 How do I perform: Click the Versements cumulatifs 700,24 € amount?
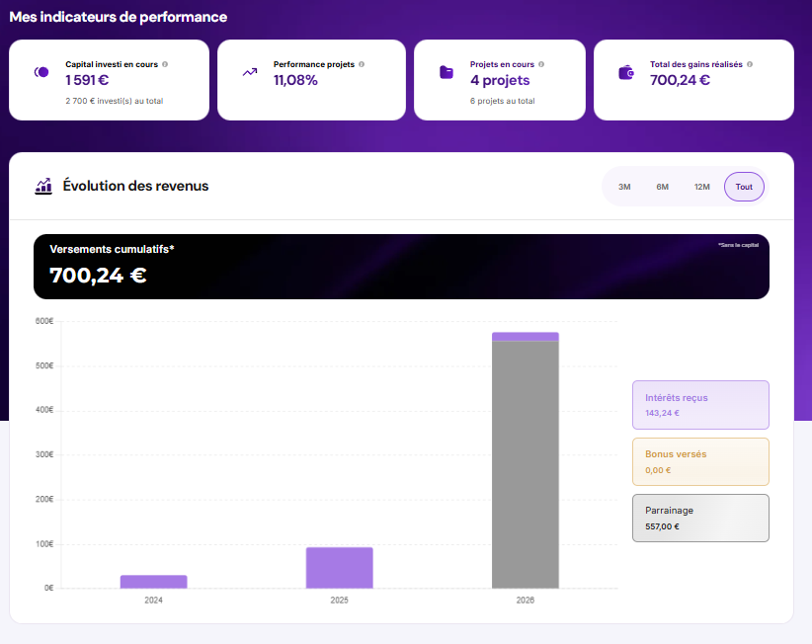[x=98, y=276]
